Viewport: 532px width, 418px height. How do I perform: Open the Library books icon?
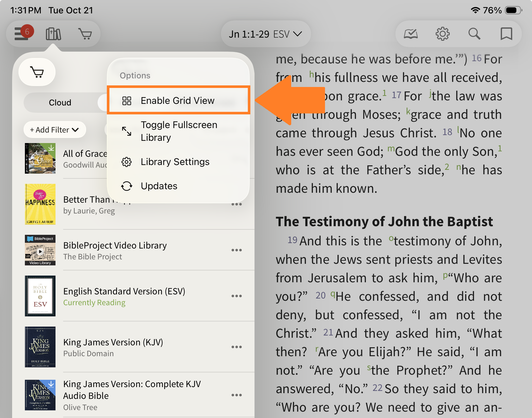coord(53,34)
